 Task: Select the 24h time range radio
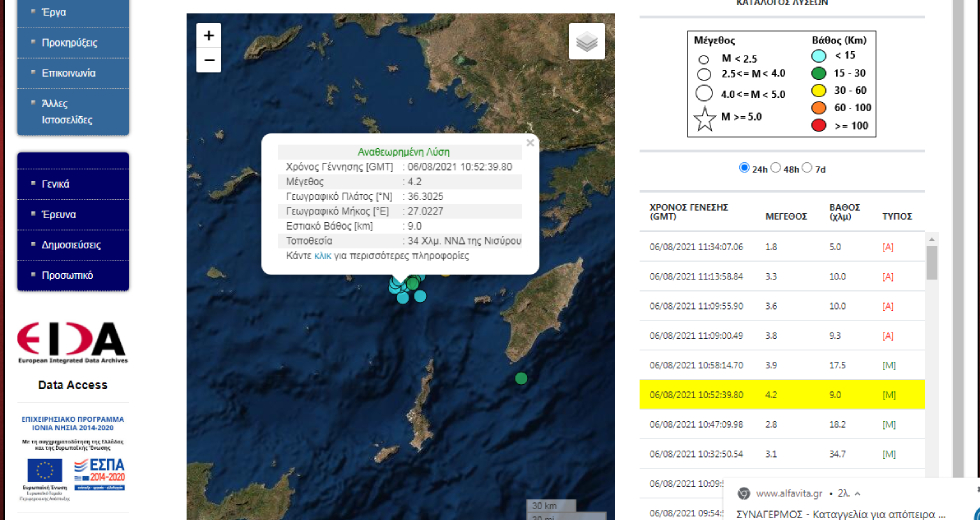[744, 168]
